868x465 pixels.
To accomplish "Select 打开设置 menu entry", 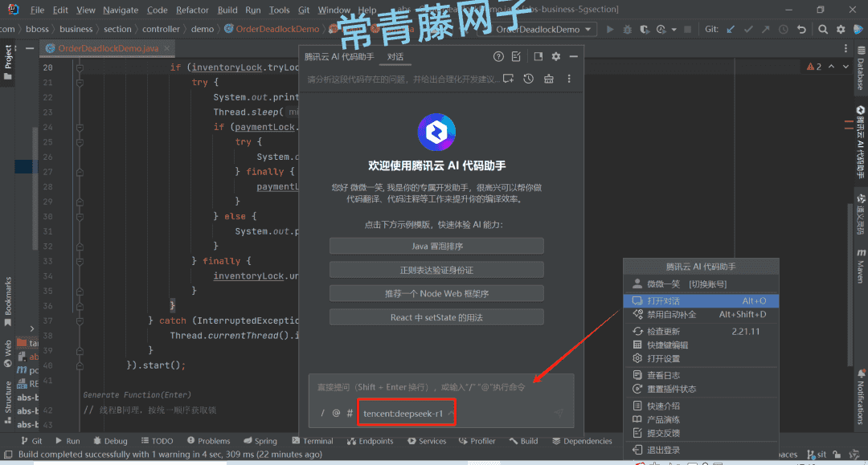I will point(701,359).
